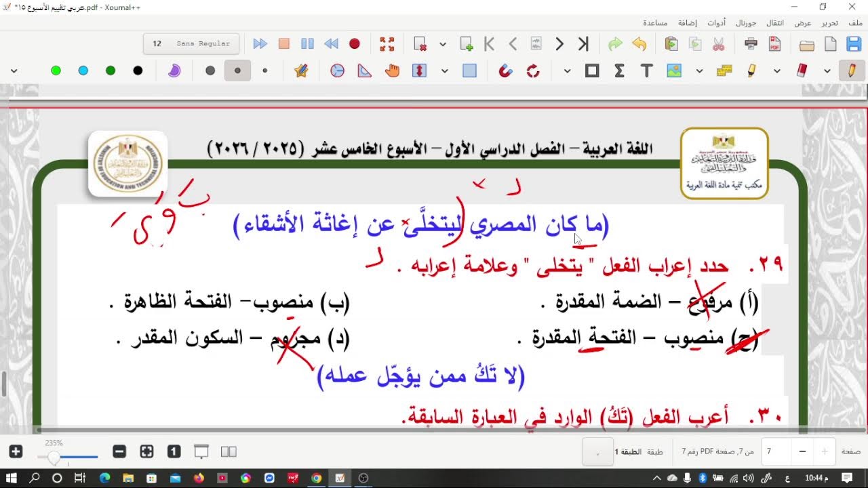This screenshot has width=868, height=488.
Task: Click the page number input field
Action: [778, 451]
